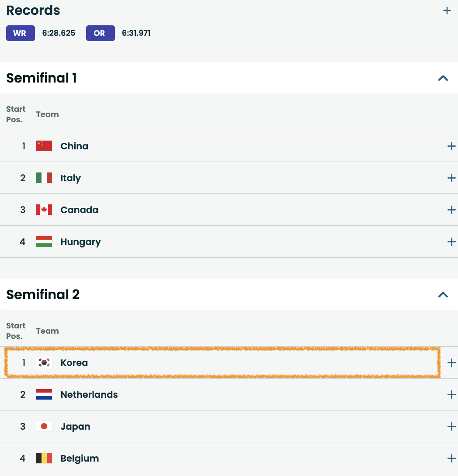Expand Netherlands team details plus icon
Screen dimensions: 458x476
tap(451, 395)
